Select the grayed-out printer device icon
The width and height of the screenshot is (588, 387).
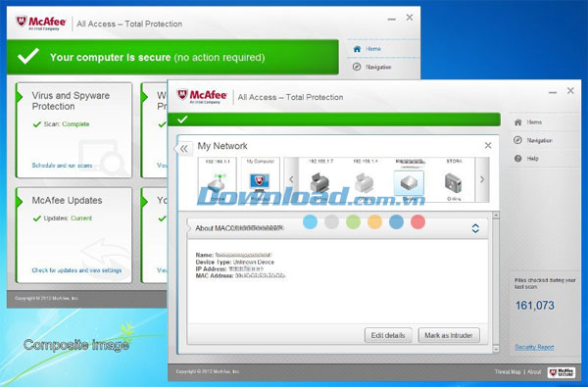pos(365,182)
